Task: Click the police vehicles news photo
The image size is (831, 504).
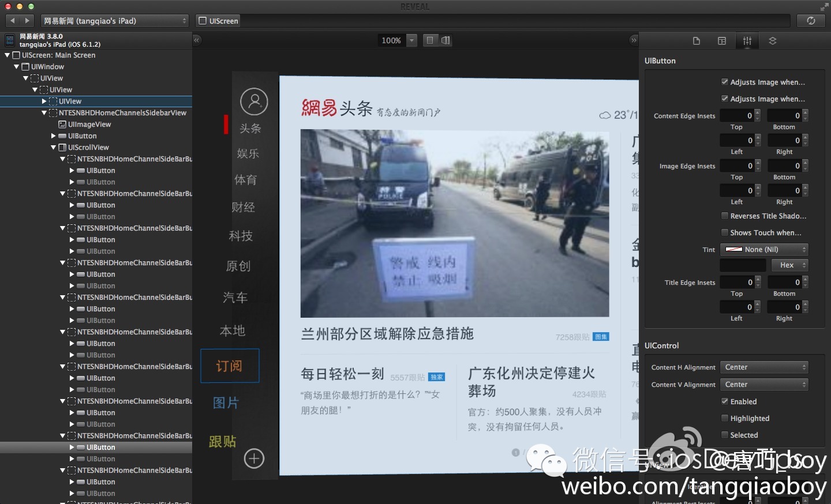Action: 455,223
